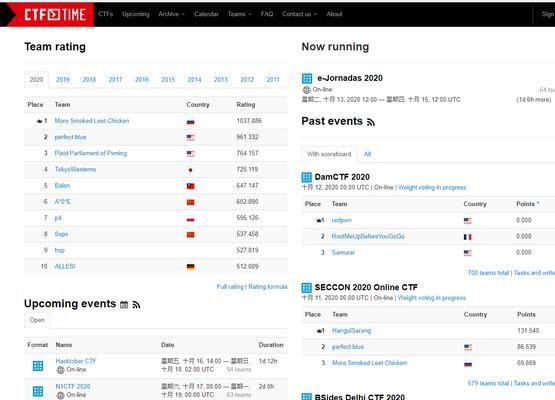Open the HangulSarang team link
This screenshot has width=555, height=400.
351,331
